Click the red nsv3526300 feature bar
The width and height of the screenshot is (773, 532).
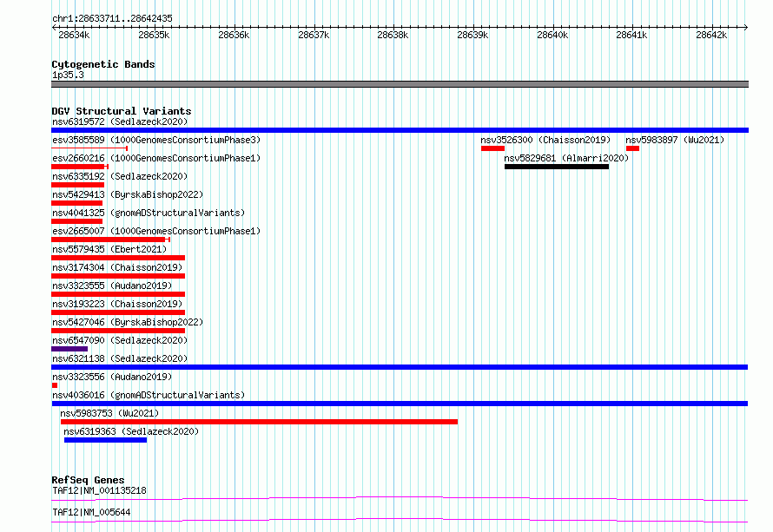click(493, 148)
